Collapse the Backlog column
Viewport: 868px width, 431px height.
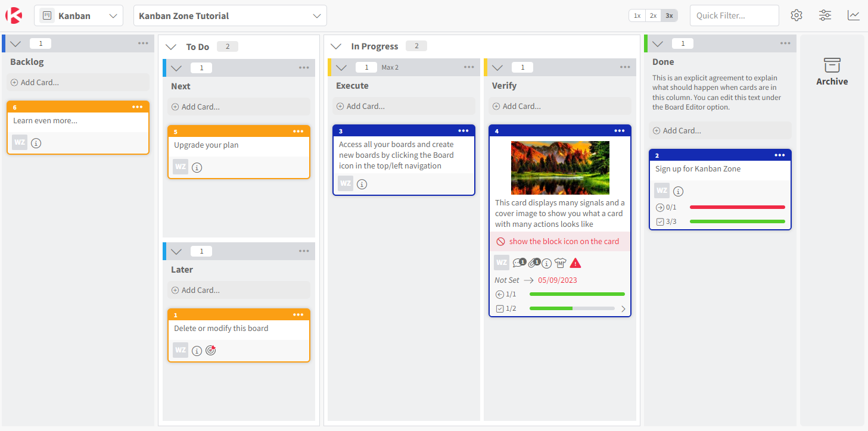(x=16, y=43)
